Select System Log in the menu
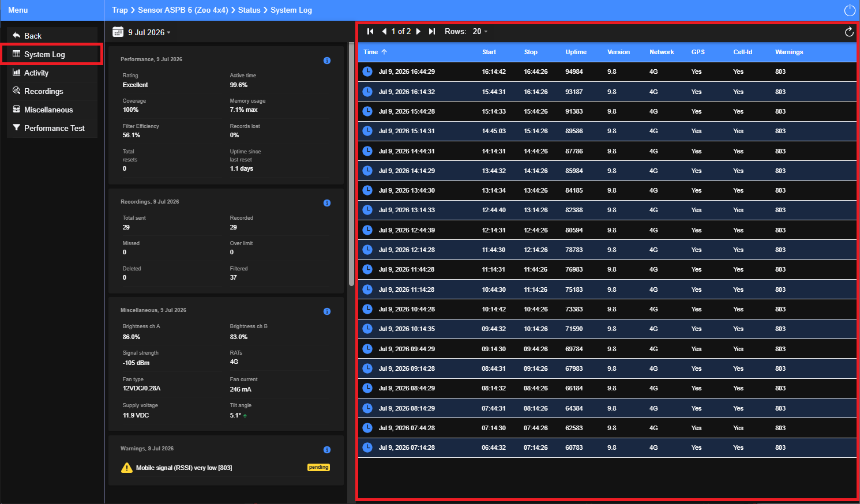The width and height of the screenshot is (860, 504). tap(52, 54)
